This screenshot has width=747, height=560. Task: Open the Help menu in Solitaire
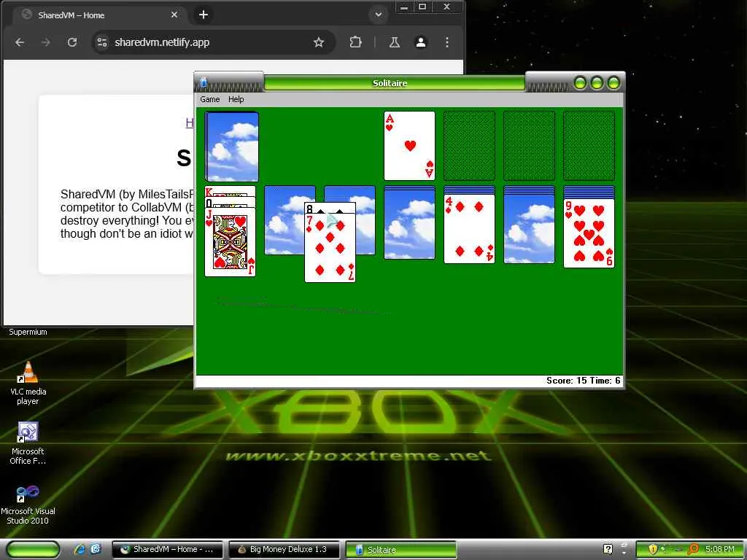point(236,99)
